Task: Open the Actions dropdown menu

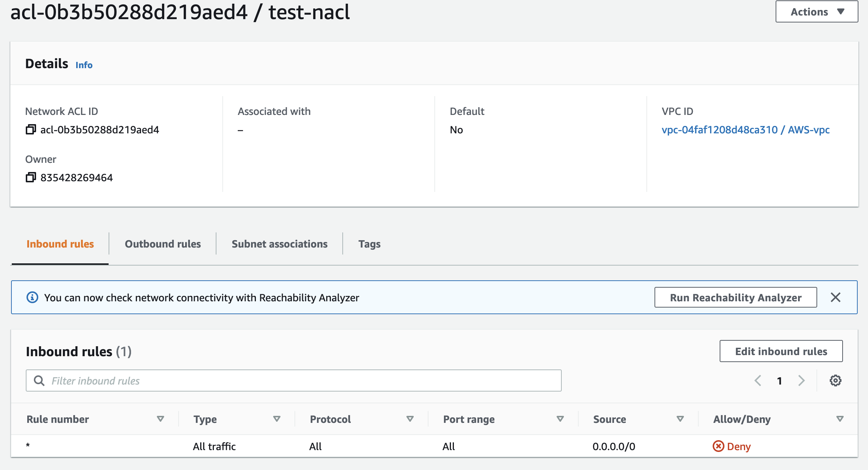Action: 816,12
